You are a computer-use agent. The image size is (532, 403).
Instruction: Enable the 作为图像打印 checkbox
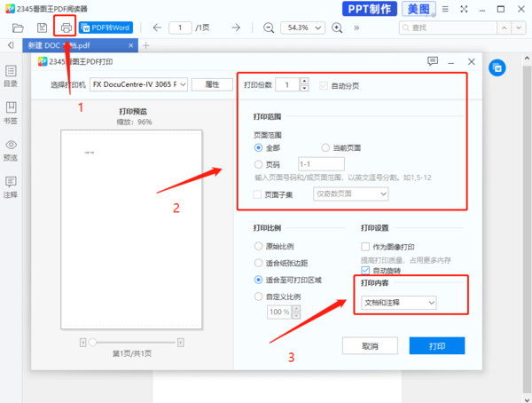pos(365,246)
